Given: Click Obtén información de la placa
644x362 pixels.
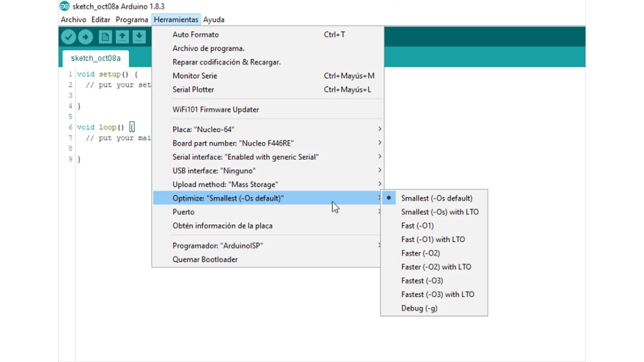Looking at the screenshot, I should coord(267,226).
